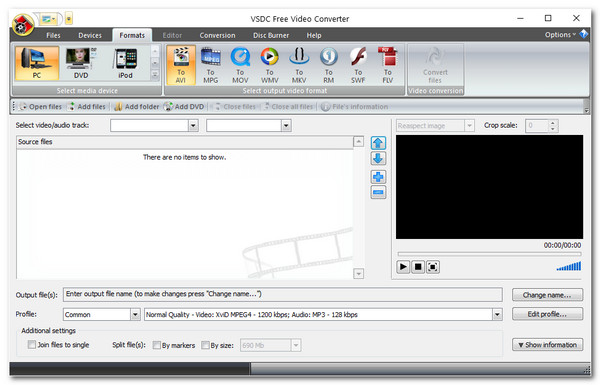This screenshot has width=600, height=385.
Task: Open the Reaspect image dropdown
Action: (x=469, y=126)
